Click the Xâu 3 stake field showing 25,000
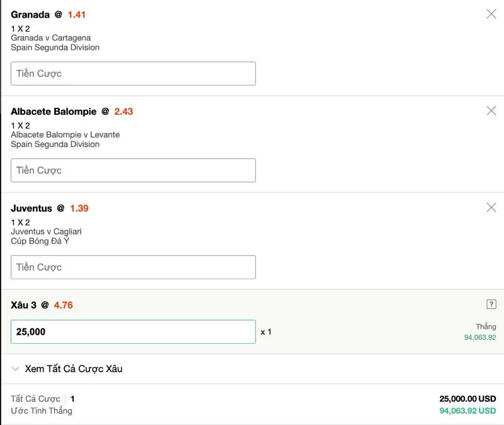The image size is (504, 425). [133, 332]
